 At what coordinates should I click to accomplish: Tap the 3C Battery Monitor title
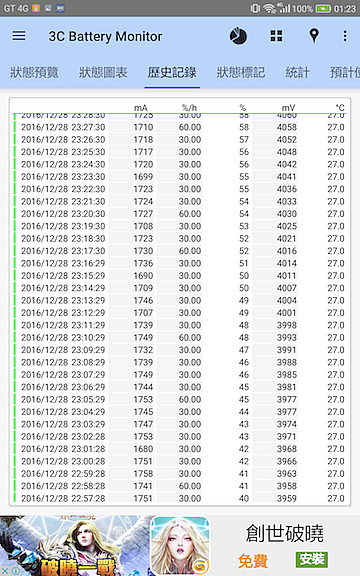pos(105,36)
